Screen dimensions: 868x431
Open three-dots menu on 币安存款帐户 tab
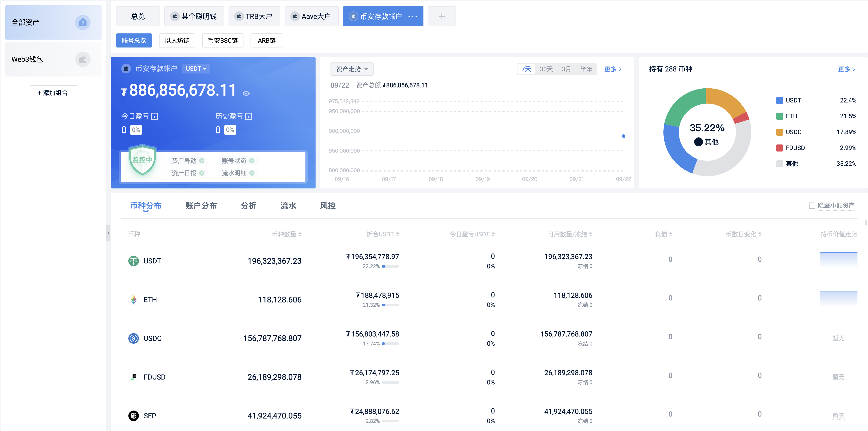(412, 16)
